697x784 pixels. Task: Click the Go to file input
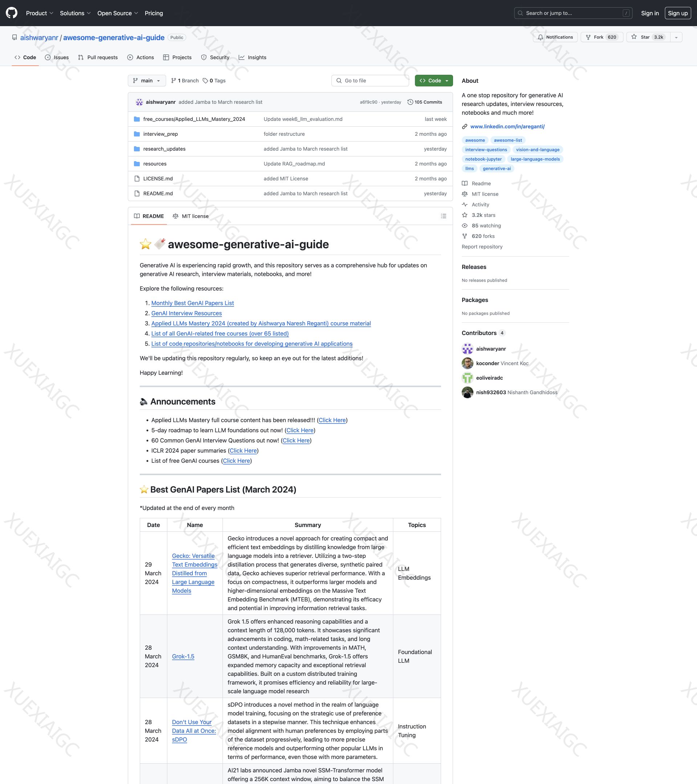point(370,81)
